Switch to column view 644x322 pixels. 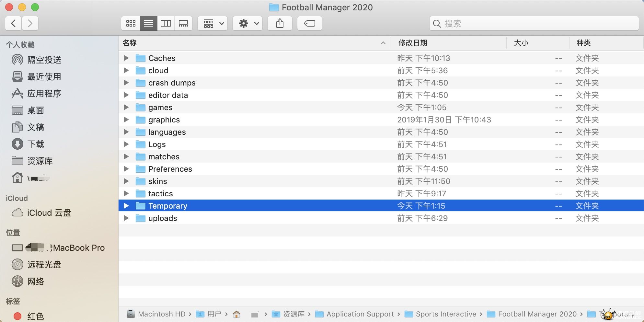166,23
